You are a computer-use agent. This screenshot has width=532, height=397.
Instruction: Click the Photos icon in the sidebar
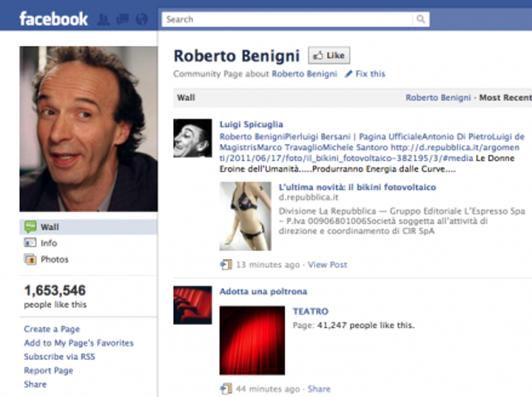30,259
